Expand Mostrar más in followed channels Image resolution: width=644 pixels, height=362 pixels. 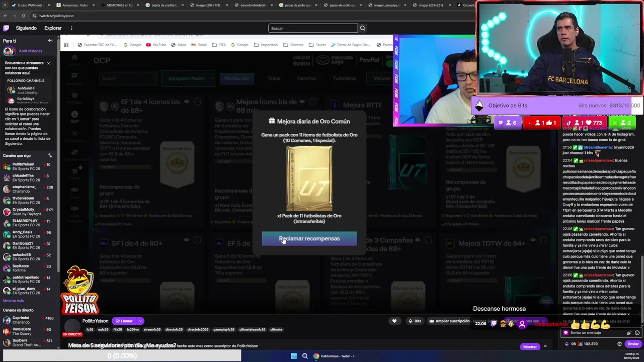13,301
